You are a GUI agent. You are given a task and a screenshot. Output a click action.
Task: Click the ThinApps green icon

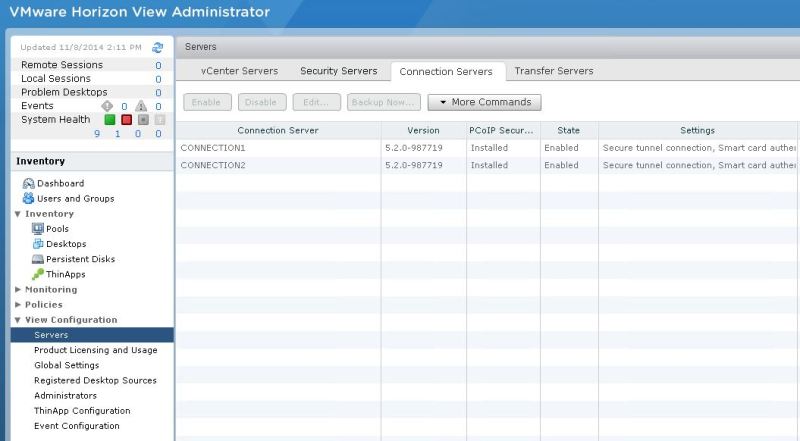pyautogui.click(x=38, y=274)
